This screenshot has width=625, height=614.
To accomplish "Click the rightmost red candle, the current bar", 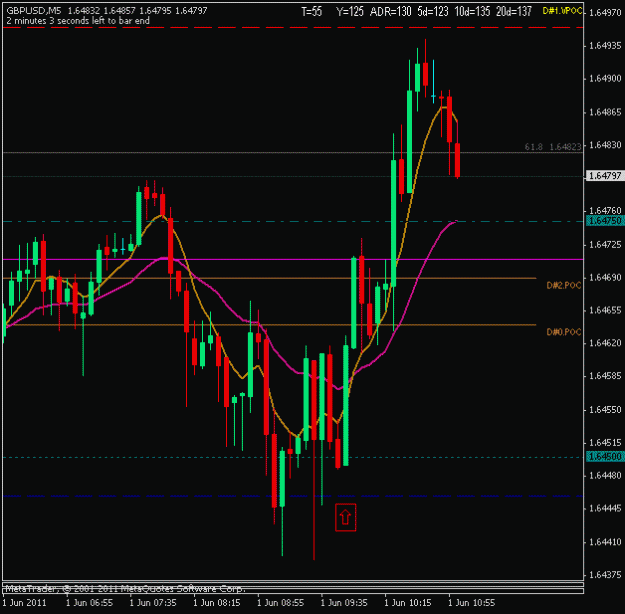I will tap(458, 159).
